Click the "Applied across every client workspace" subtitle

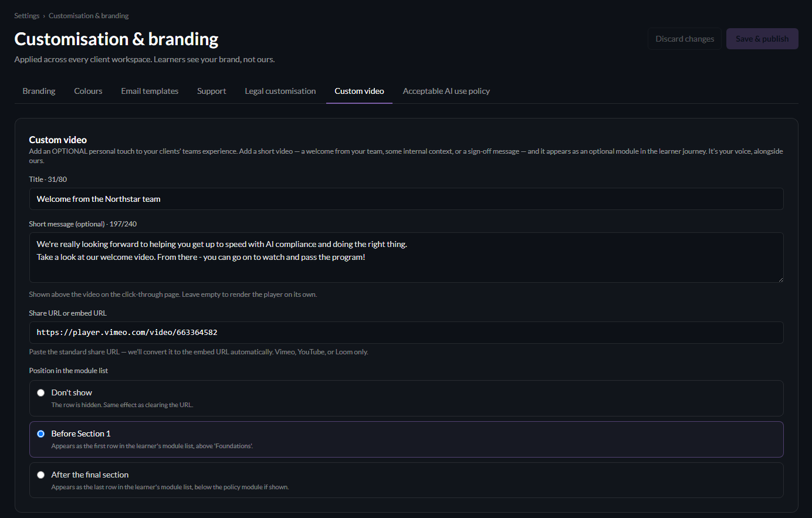[x=145, y=59]
